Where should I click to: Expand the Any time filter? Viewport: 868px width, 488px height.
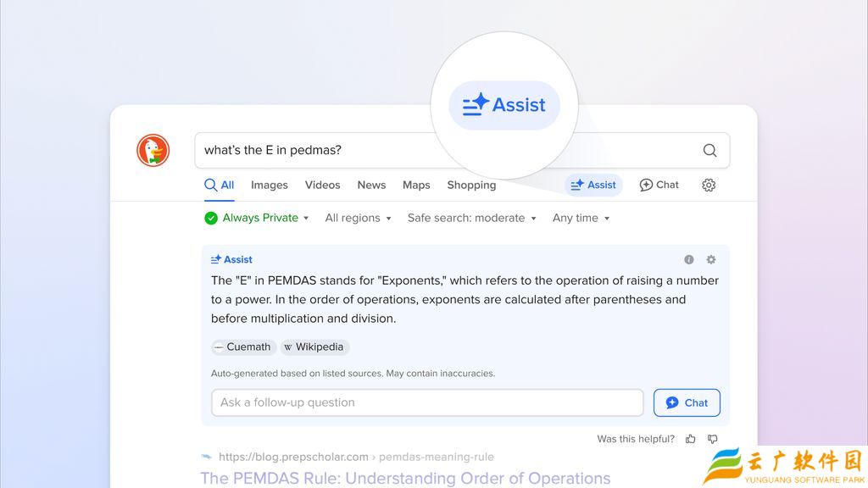click(581, 218)
